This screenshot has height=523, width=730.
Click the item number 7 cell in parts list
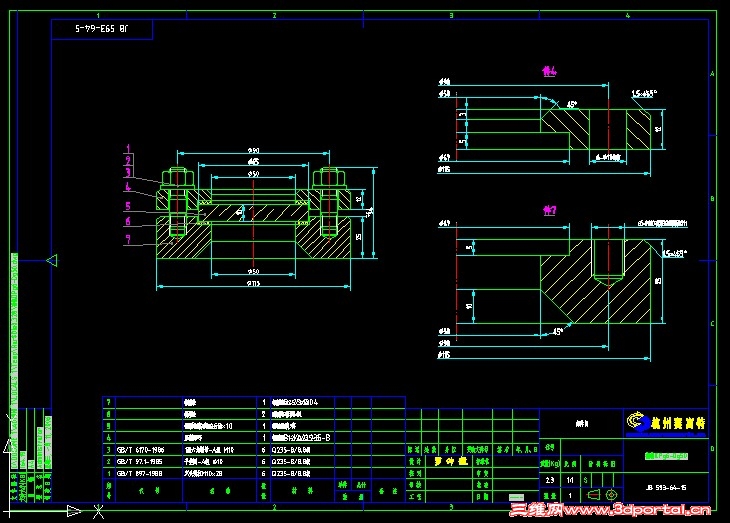coord(108,402)
